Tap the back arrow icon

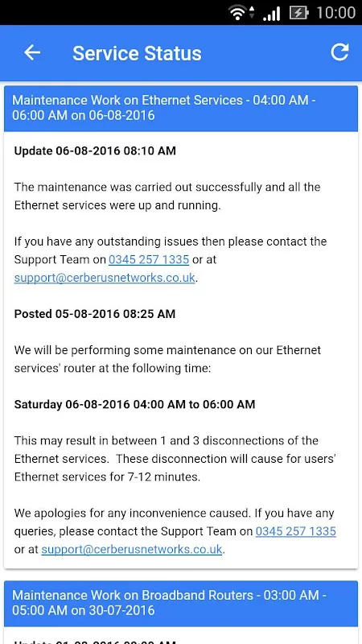point(32,52)
